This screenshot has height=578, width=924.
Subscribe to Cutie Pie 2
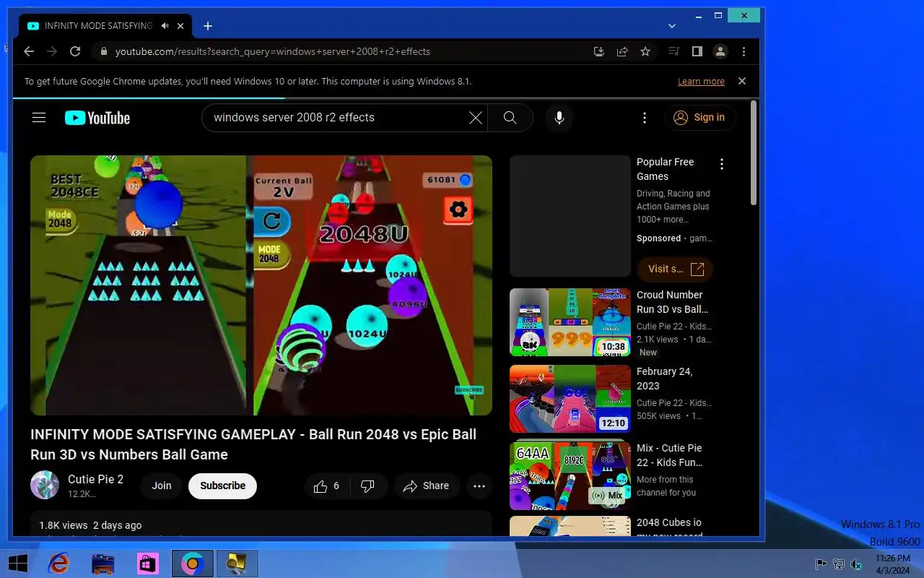[222, 486]
